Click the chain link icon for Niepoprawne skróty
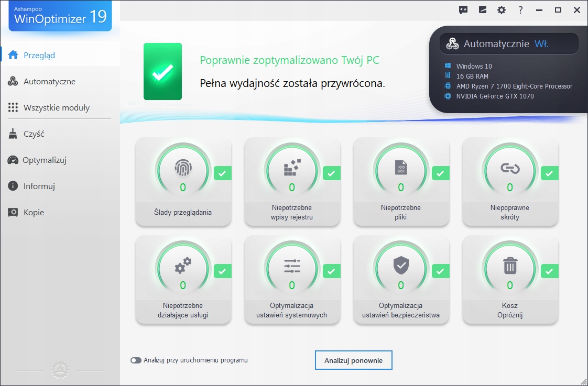 point(510,168)
